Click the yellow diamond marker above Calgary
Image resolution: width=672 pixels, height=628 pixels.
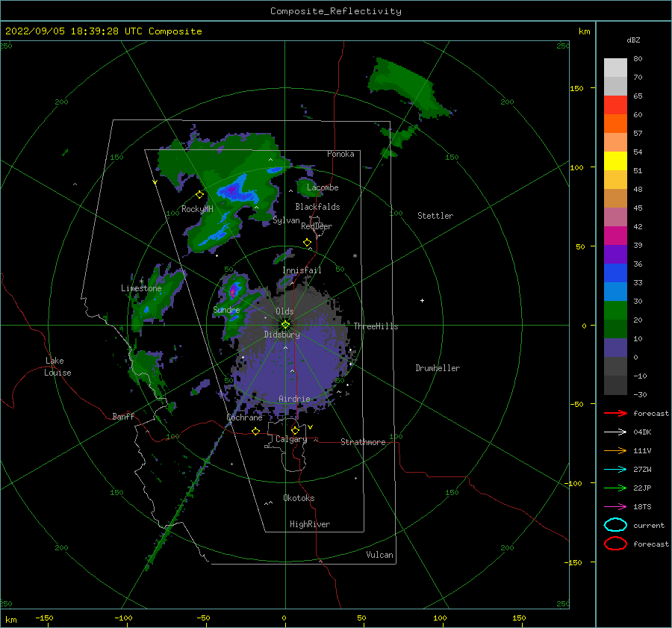[295, 430]
